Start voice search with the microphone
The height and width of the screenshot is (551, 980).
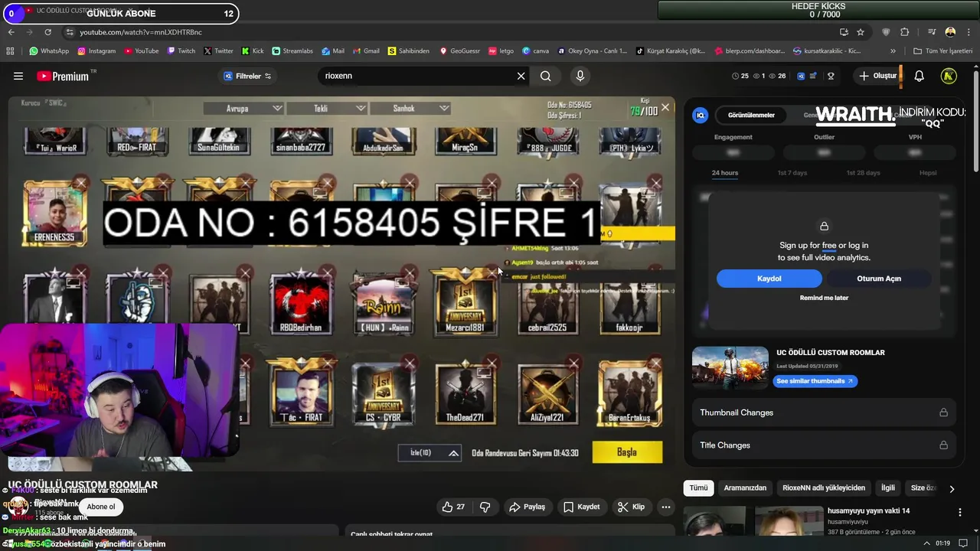580,76
